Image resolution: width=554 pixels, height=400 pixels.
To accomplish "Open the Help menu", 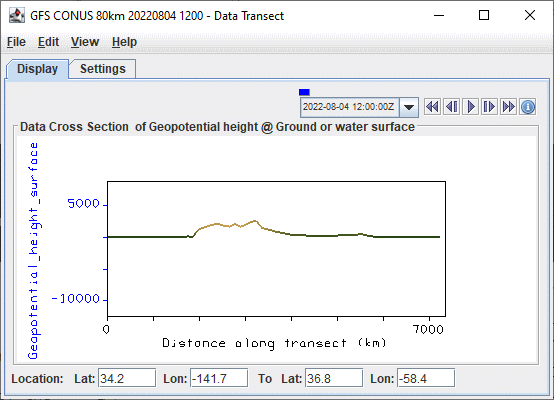I will point(124,42).
